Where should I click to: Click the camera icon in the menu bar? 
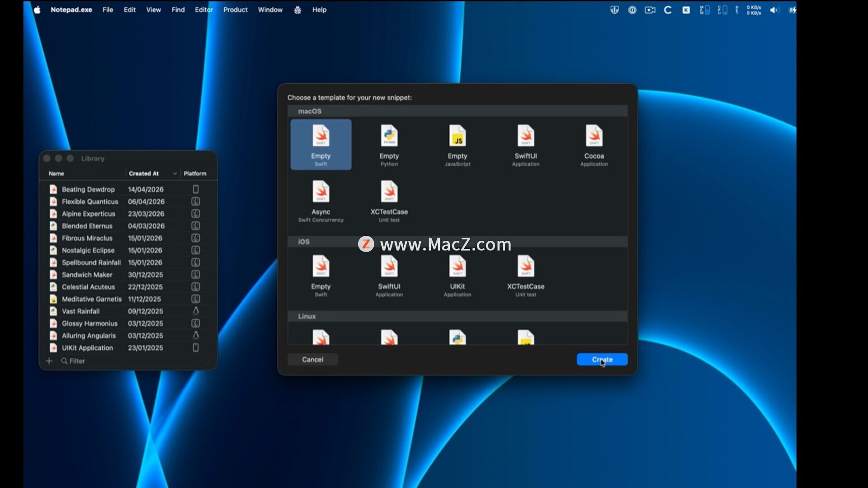[650, 10]
